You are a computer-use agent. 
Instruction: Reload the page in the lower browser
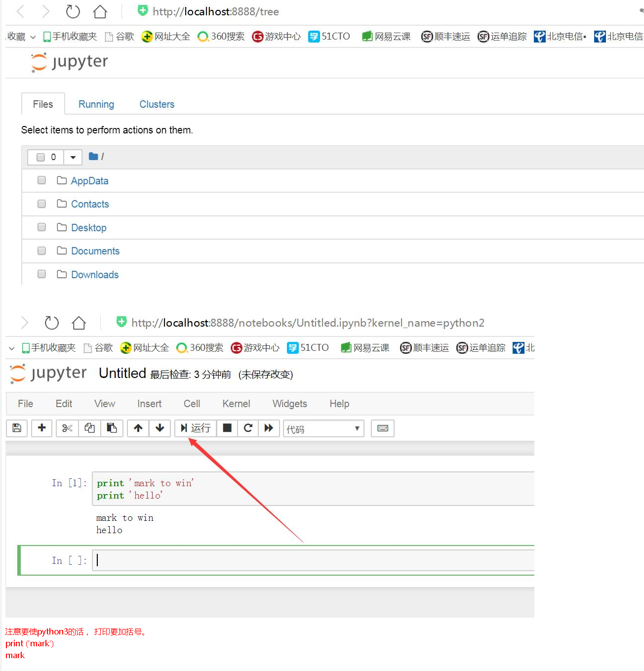tap(51, 323)
